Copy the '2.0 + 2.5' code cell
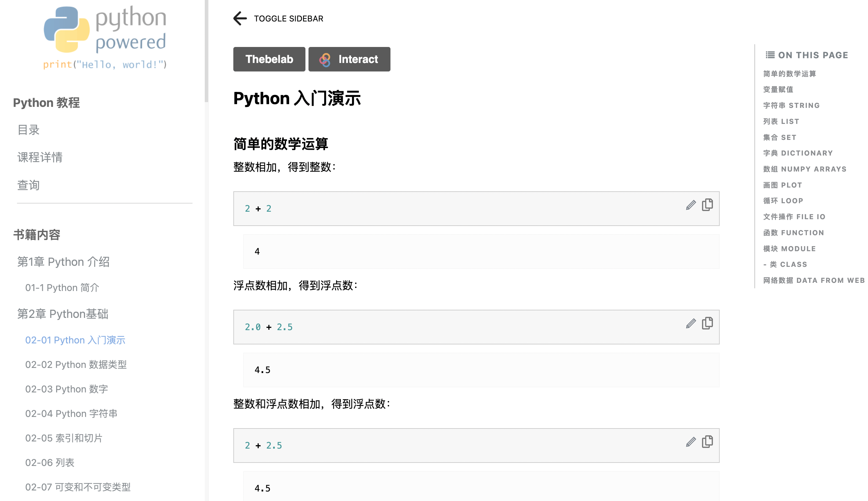Viewport: 868px width, 501px height. click(707, 323)
